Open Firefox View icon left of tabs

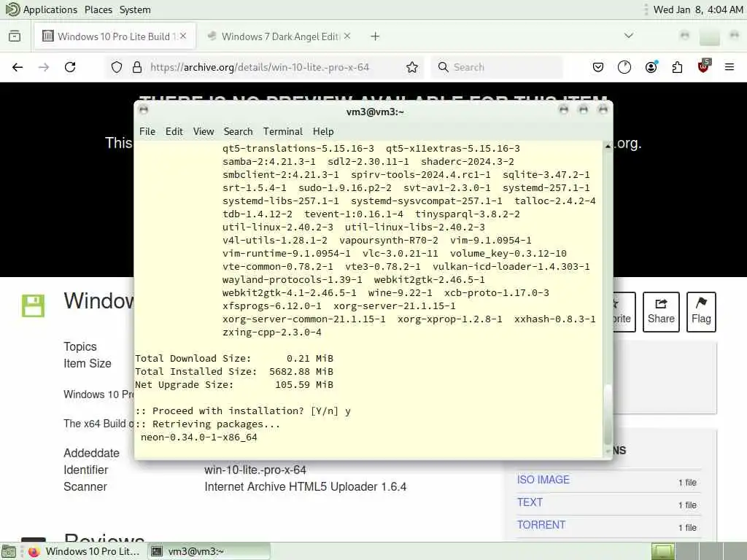pyautogui.click(x=15, y=36)
